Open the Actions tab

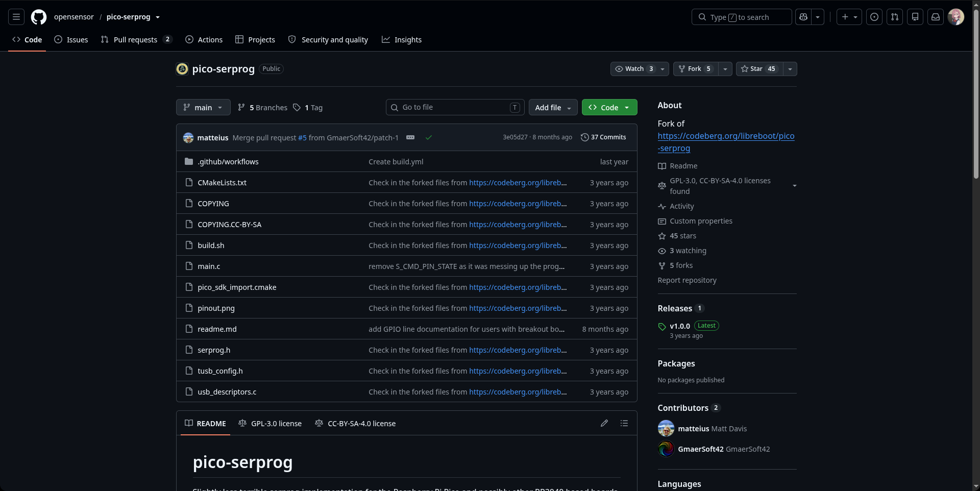[204, 40]
